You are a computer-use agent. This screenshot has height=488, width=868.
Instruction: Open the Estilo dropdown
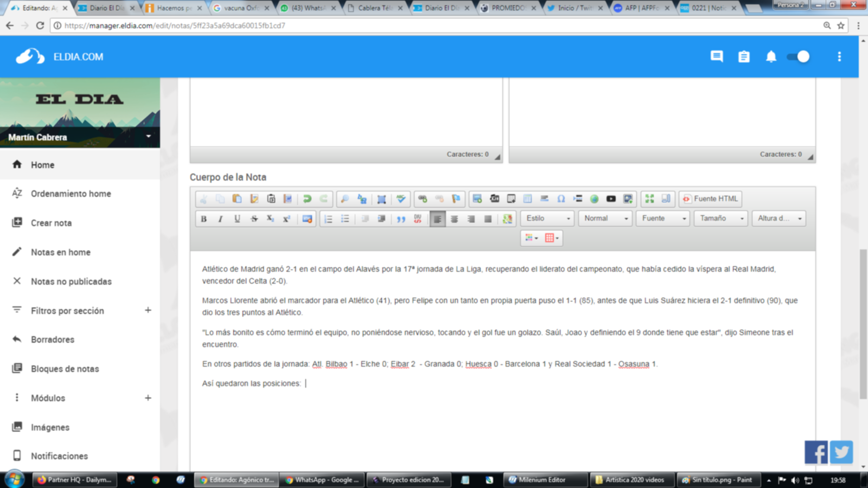pos(547,219)
